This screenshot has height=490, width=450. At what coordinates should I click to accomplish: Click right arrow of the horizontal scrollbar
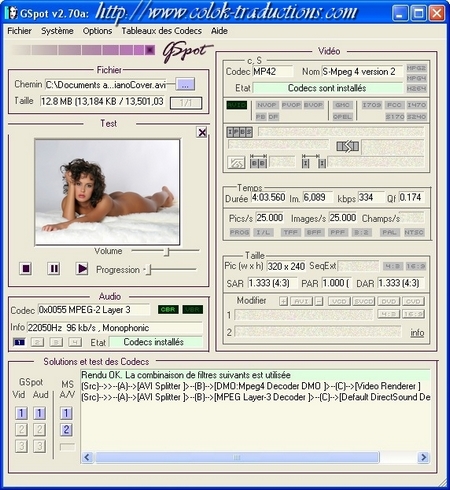(423, 457)
